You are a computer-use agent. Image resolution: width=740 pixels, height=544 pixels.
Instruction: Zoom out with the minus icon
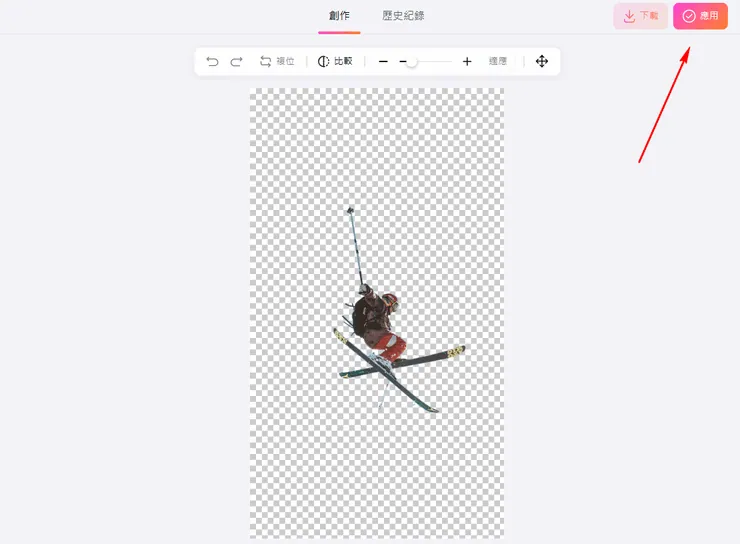(x=383, y=61)
